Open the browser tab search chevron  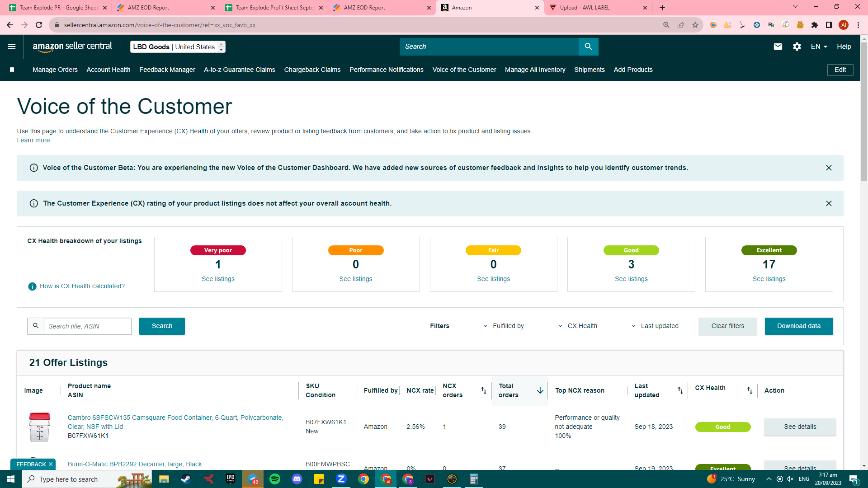(795, 7)
